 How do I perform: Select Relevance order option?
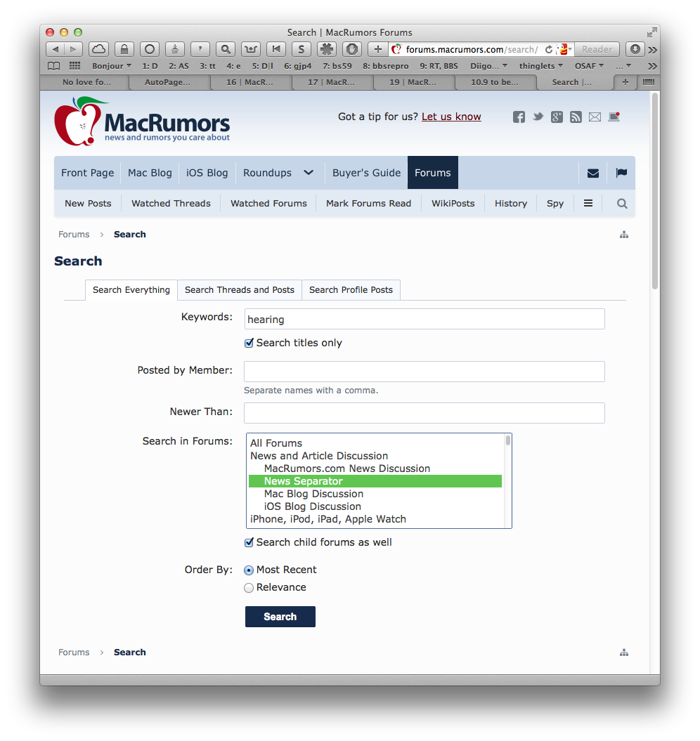point(249,588)
